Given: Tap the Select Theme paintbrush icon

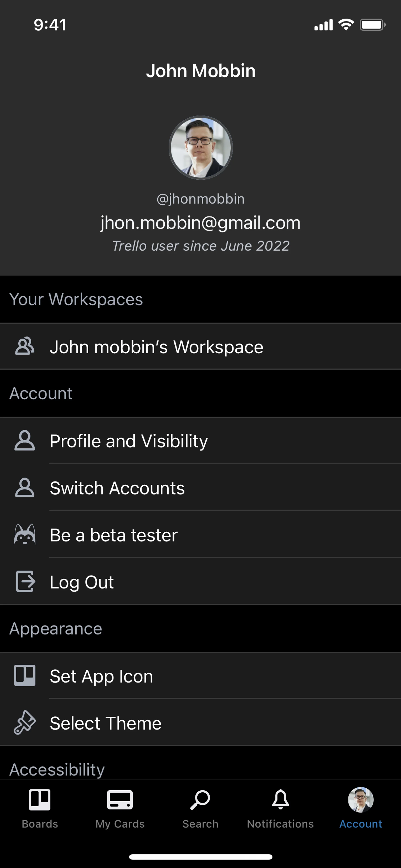Looking at the screenshot, I should (25, 723).
